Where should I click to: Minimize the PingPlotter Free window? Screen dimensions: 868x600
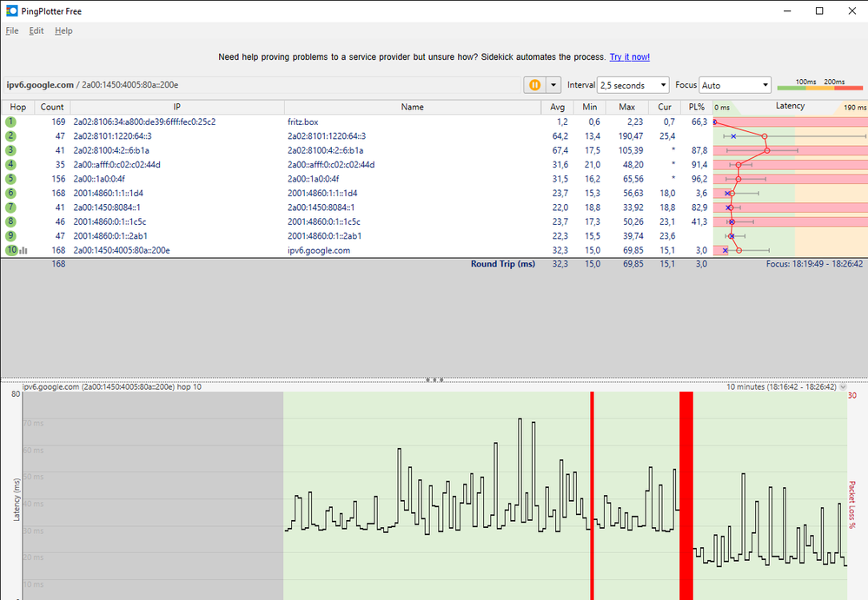(x=787, y=11)
